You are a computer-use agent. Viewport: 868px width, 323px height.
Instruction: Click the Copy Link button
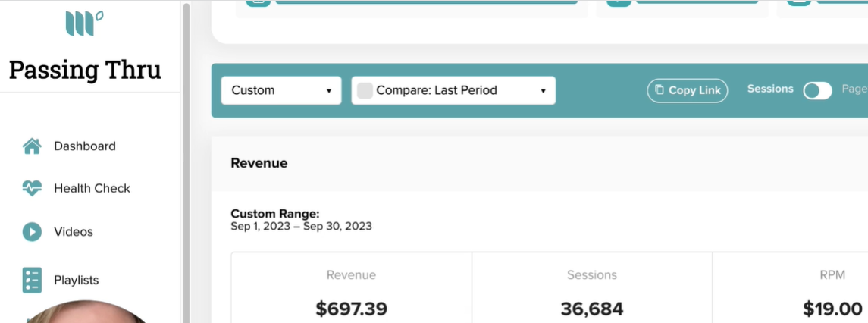[687, 90]
